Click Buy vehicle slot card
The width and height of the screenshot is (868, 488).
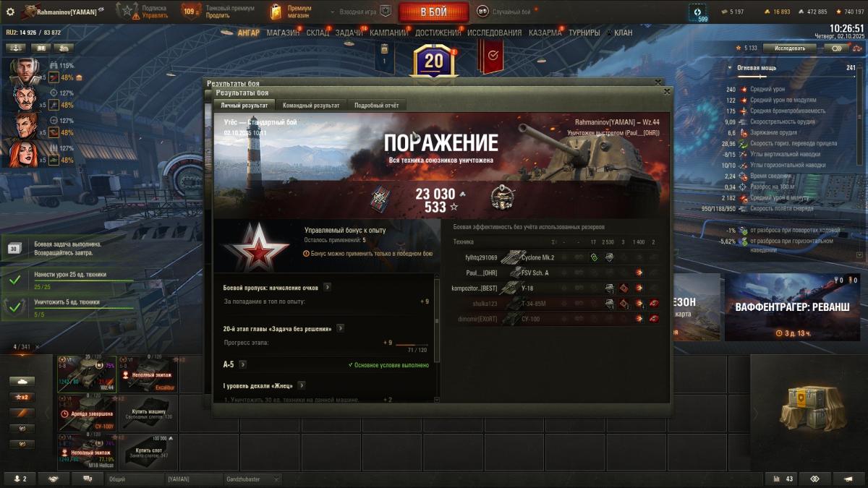[148, 414]
